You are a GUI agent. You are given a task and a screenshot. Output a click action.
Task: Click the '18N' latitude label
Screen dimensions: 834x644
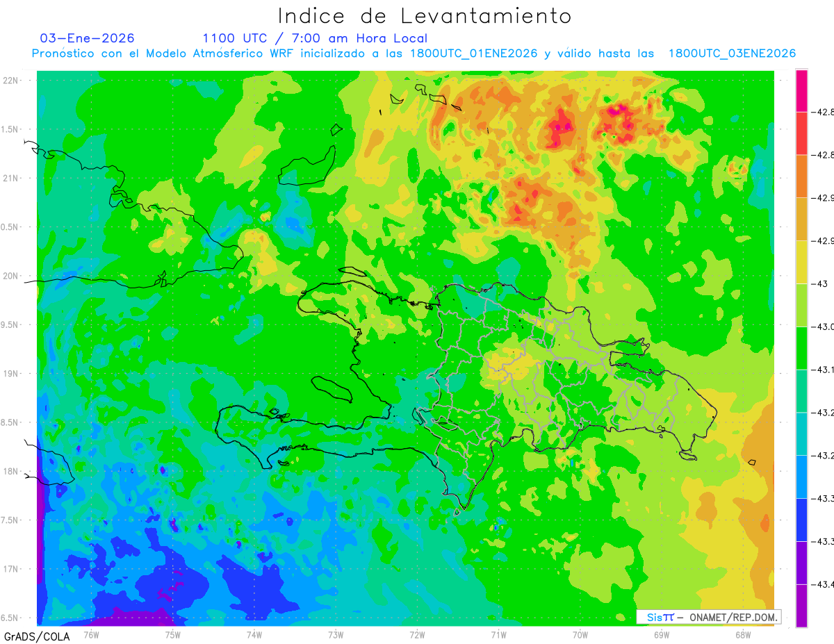click(x=10, y=471)
